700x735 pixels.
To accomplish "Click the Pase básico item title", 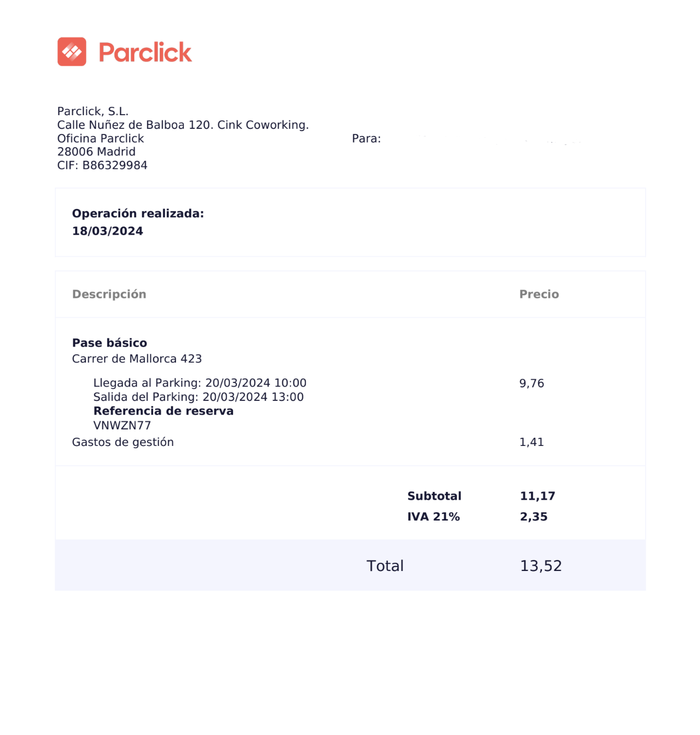I will 110,343.
